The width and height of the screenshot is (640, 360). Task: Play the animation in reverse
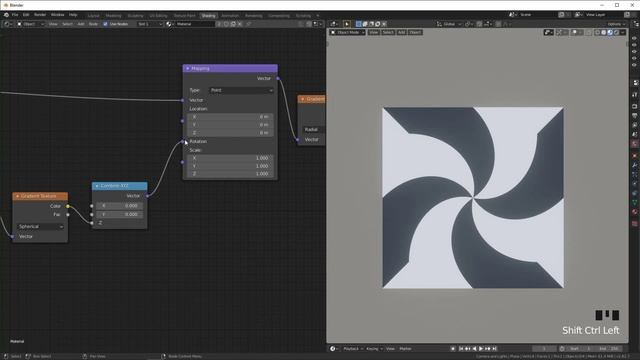(x=474, y=349)
